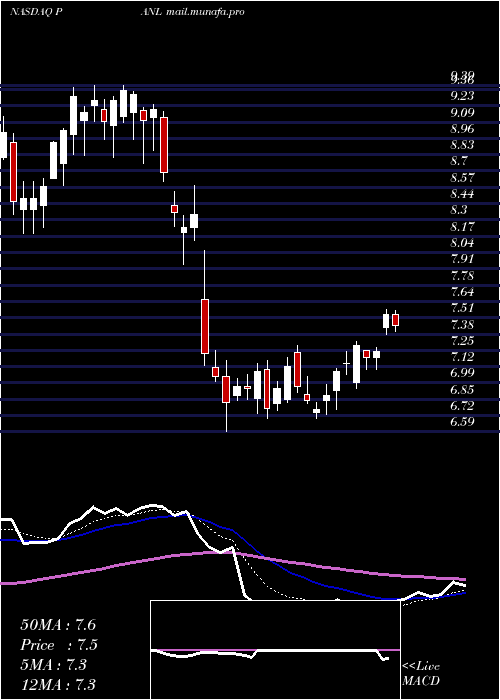This screenshot has height=700, width=500.
Task: Select the 7.25 price axis label
Action: [462, 341]
